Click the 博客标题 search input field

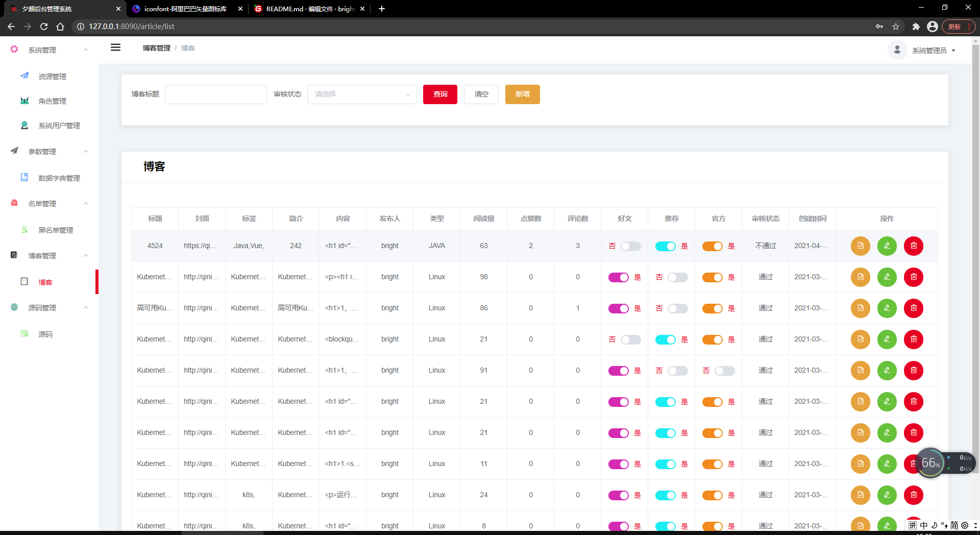coord(216,94)
